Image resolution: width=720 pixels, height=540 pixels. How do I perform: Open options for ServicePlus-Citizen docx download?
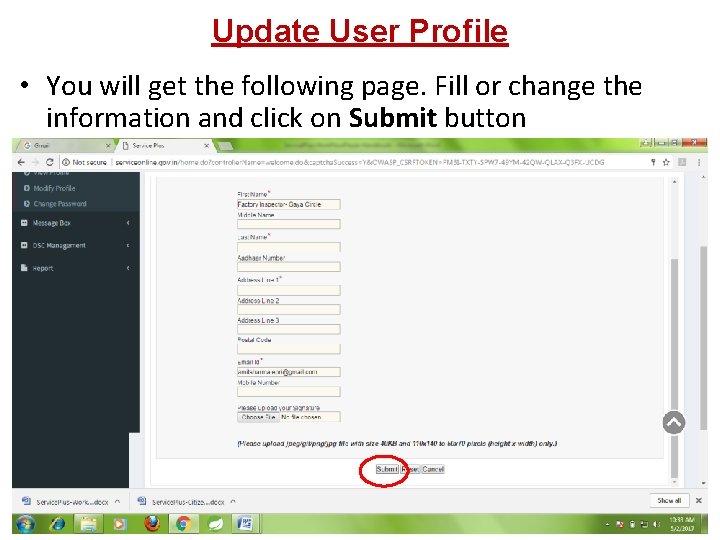[x=233, y=502]
